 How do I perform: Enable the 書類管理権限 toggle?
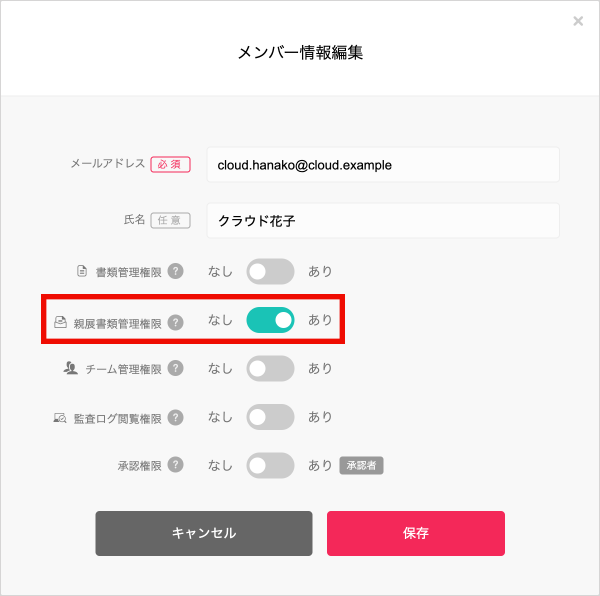click(270, 272)
